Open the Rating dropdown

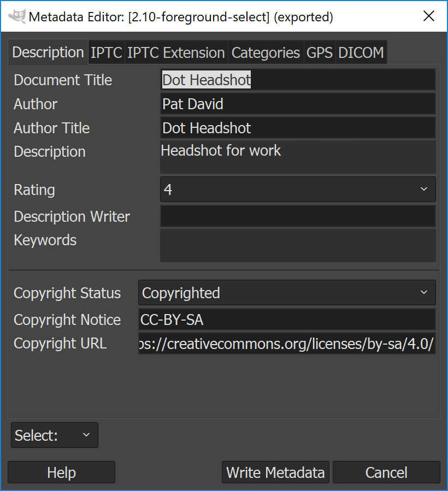298,189
